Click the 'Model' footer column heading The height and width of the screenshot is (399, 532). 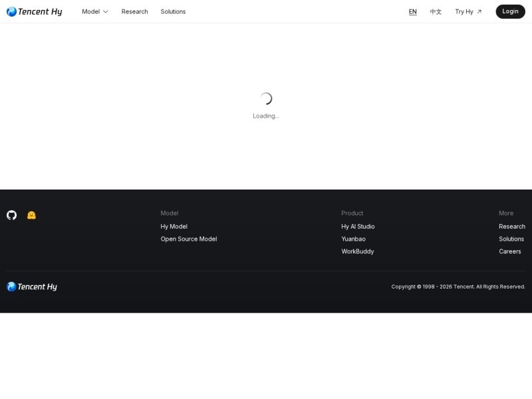pyautogui.click(x=170, y=213)
